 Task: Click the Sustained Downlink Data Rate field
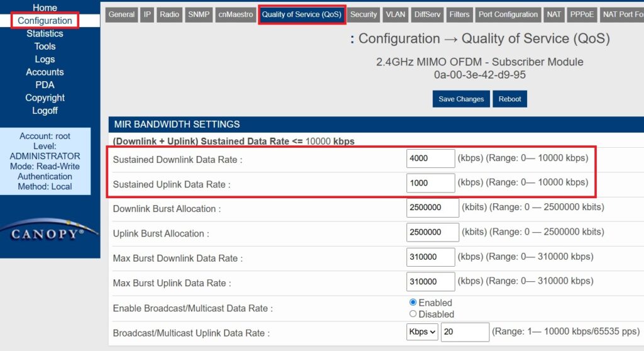[x=430, y=159]
